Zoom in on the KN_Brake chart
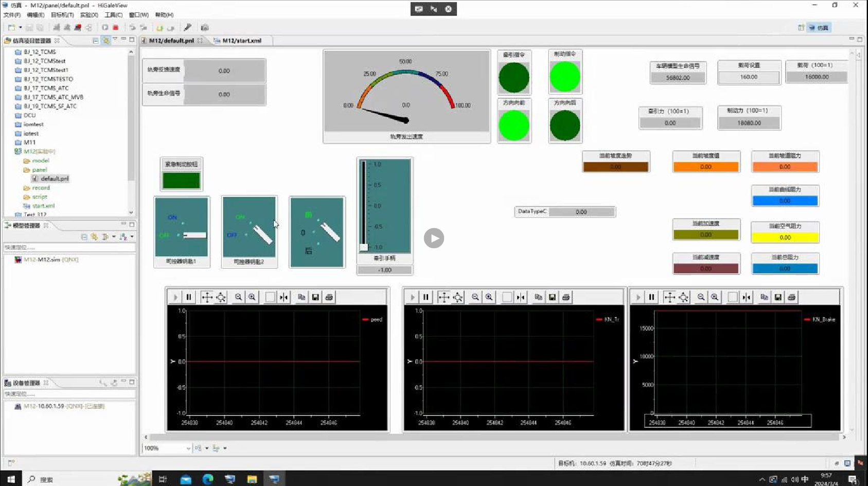The width and height of the screenshot is (868, 486). pos(715,297)
